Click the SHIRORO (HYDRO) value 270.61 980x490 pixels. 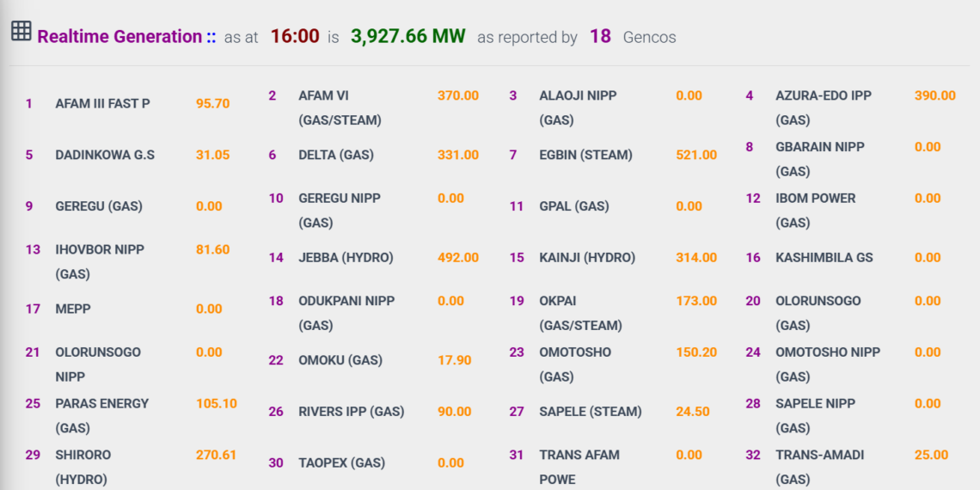[x=217, y=455]
